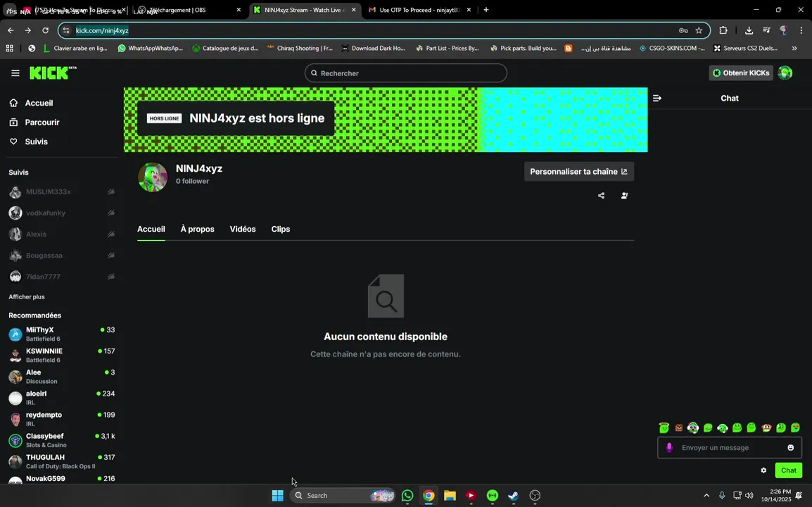Viewport: 812px width, 507px height.
Task: Show more bookmarks chevron
Action: click(794, 48)
